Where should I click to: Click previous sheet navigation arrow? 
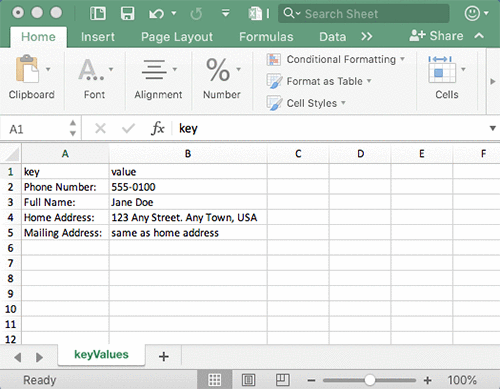pos(18,357)
